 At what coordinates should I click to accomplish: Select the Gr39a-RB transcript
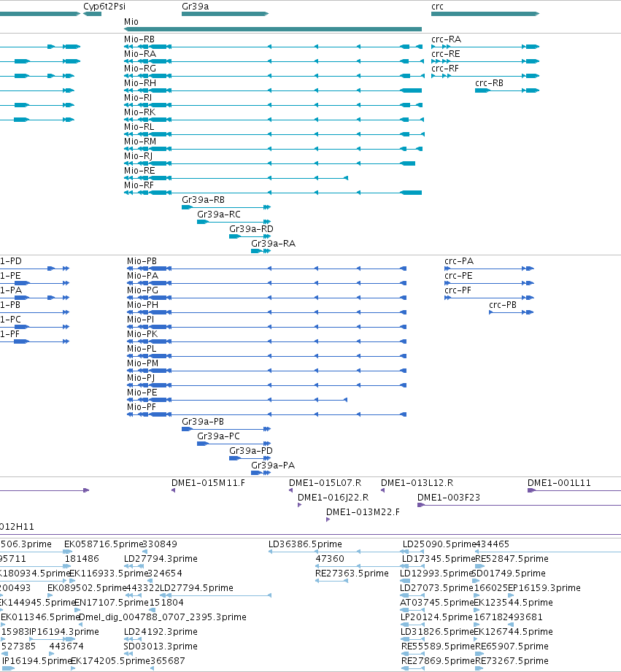226,207
